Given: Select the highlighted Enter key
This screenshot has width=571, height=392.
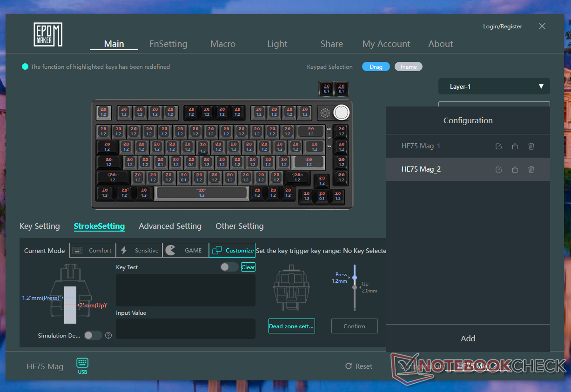Looking at the screenshot, I should tap(309, 162).
